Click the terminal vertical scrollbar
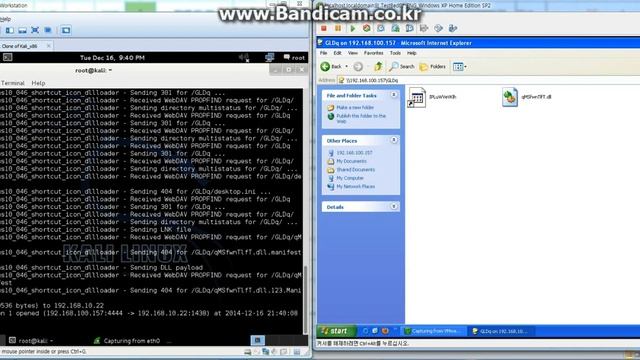The height and width of the screenshot is (360, 640). (x=305, y=299)
